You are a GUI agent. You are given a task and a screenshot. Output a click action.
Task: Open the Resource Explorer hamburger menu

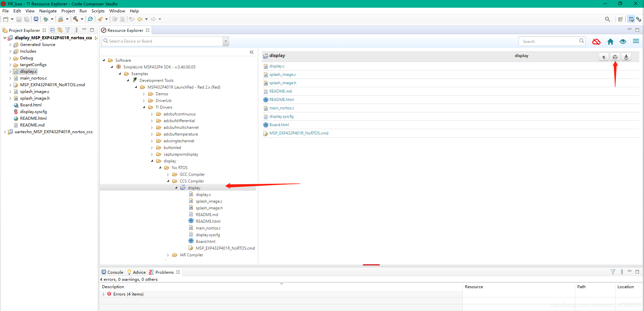coord(636,41)
